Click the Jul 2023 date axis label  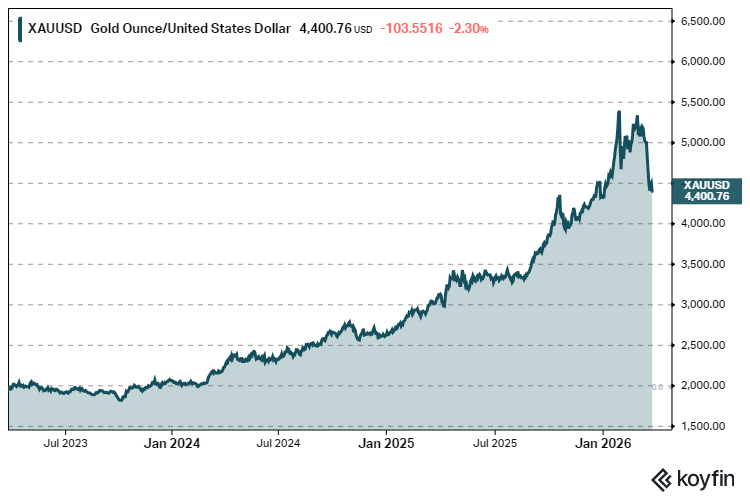(x=62, y=441)
